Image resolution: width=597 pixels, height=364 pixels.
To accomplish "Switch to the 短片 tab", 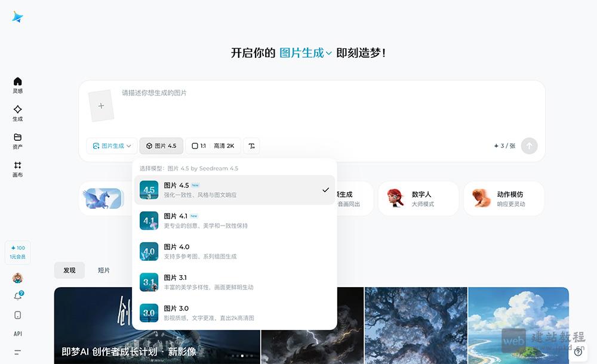I will point(104,270).
